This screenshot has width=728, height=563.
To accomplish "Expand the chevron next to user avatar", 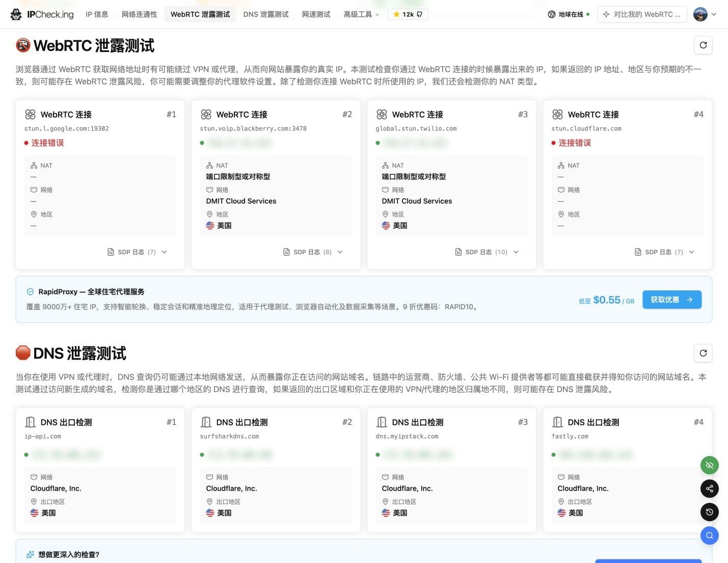I will click(714, 14).
